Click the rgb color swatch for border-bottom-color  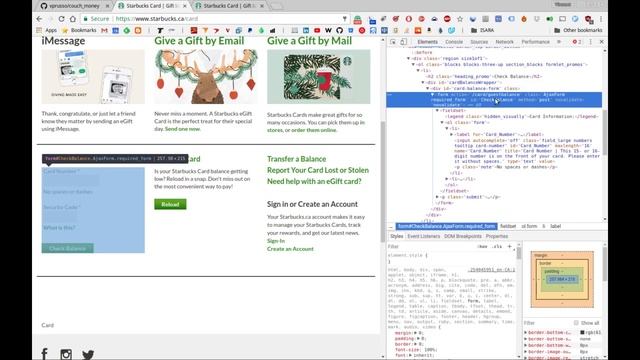pyautogui.click(x=582, y=333)
